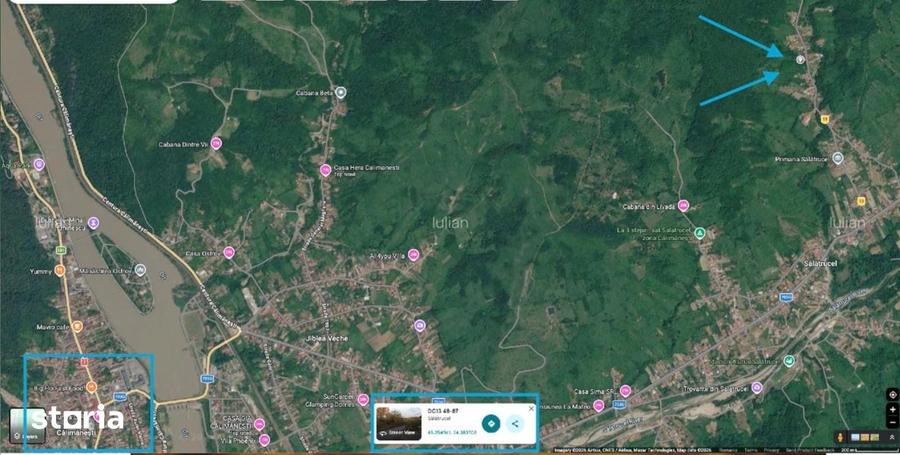Viewport: 900px width, 455px height.
Task: Select the La 3 stejari campsite pin
Action: tap(699, 233)
